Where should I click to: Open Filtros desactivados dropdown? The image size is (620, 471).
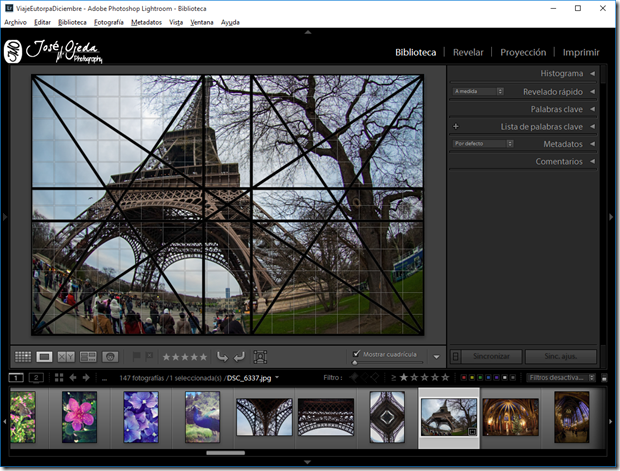pyautogui.click(x=561, y=378)
